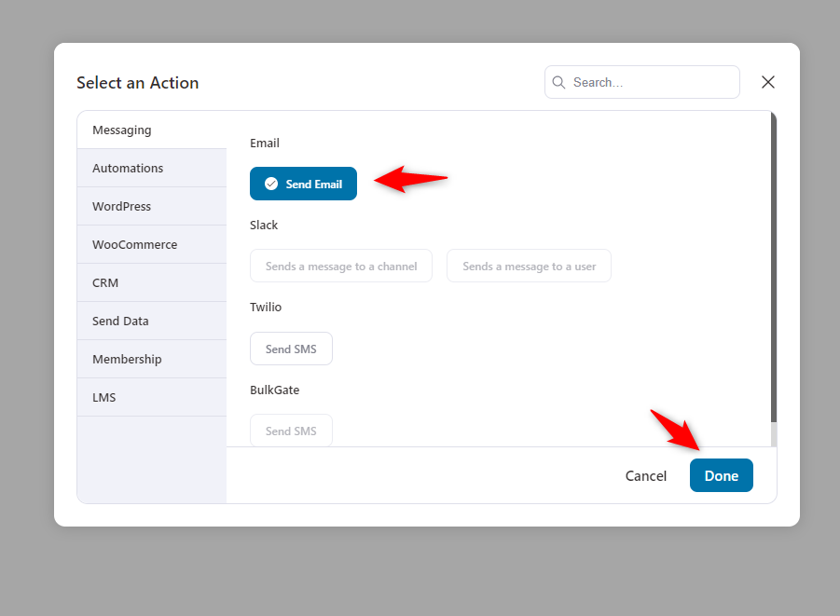Pick the BulkGate Send SMS action
Screen dimensions: 840x616
click(291, 431)
